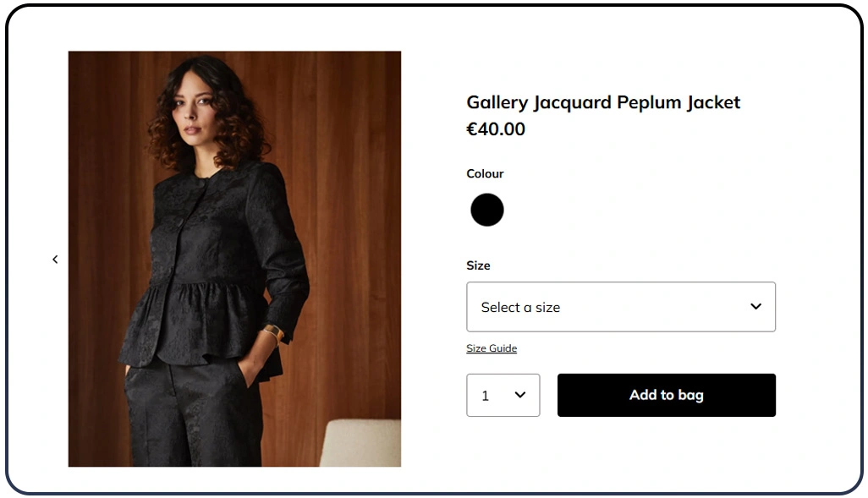Click the quantity value 1
The height and width of the screenshot is (498, 868).
click(486, 396)
